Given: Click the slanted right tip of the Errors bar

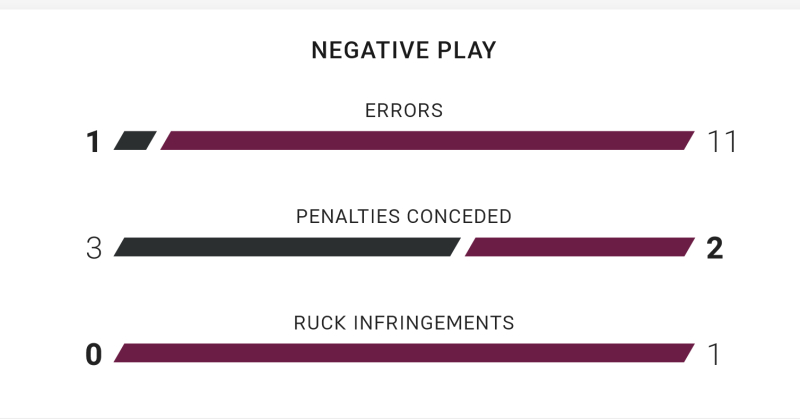Looking at the screenshot, I should pos(689,140).
